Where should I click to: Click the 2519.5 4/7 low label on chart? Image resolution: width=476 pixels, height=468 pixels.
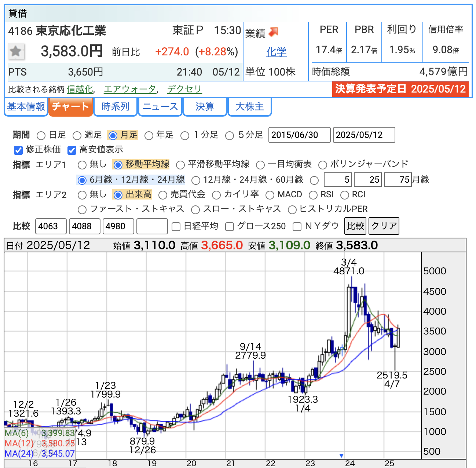[392, 380]
